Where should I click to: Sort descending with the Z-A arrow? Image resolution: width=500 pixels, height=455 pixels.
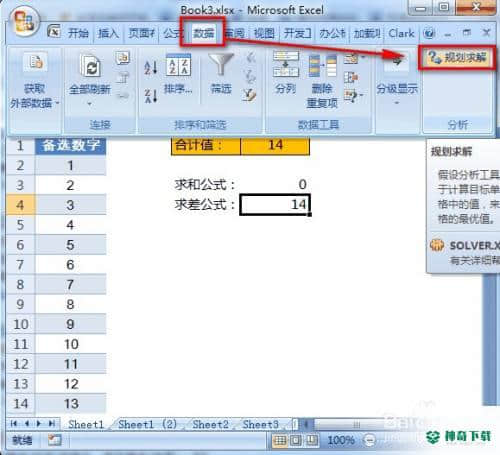coord(150,96)
